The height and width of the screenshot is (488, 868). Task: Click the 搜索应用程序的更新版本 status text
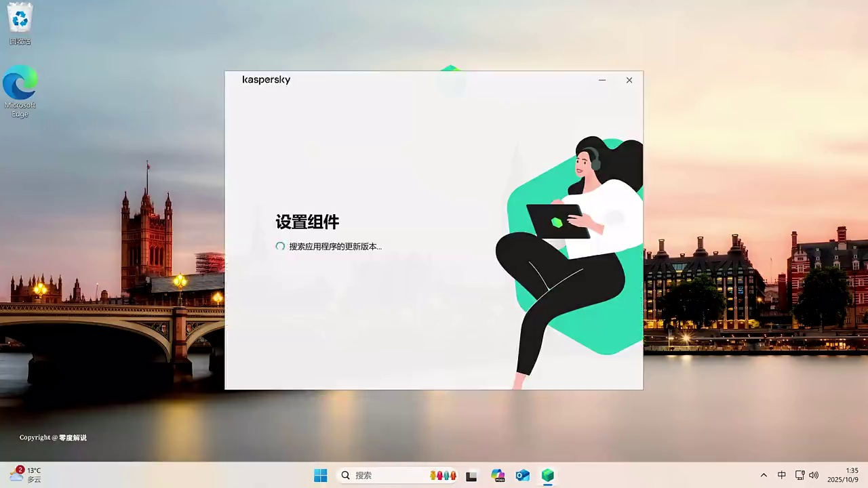pyautogui.click(x=335, y=247)
